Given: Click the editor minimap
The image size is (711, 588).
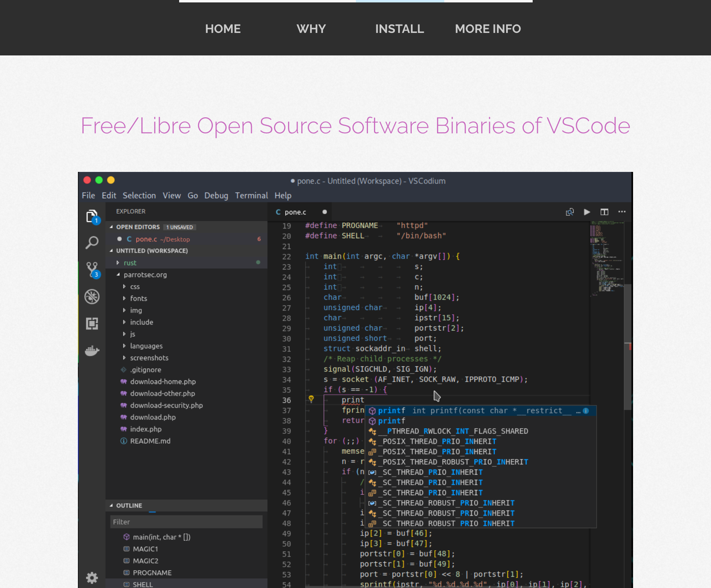Looking at the screenshot, I should coord(607,259).
